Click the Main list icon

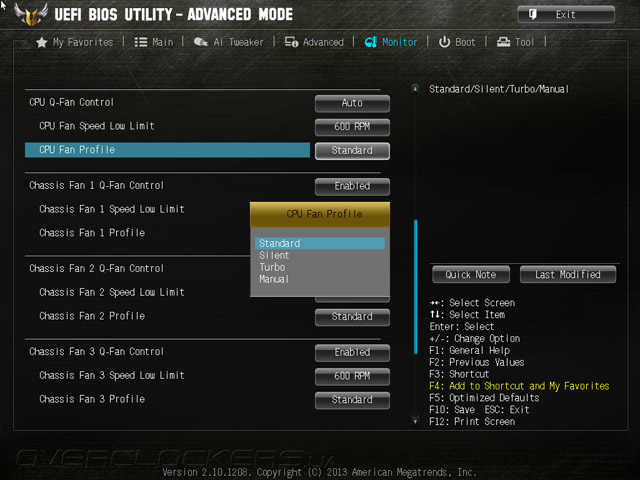(x=141, y=42)
